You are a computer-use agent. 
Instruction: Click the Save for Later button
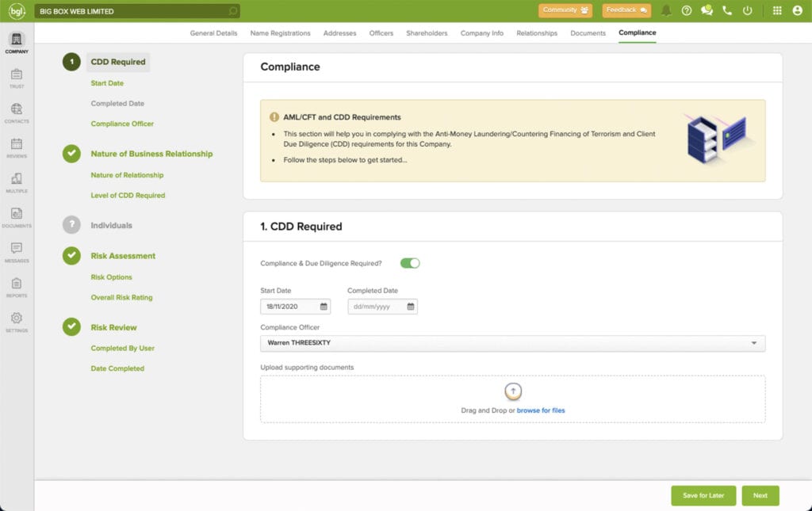pyautogui.click(x=703, y=495)
